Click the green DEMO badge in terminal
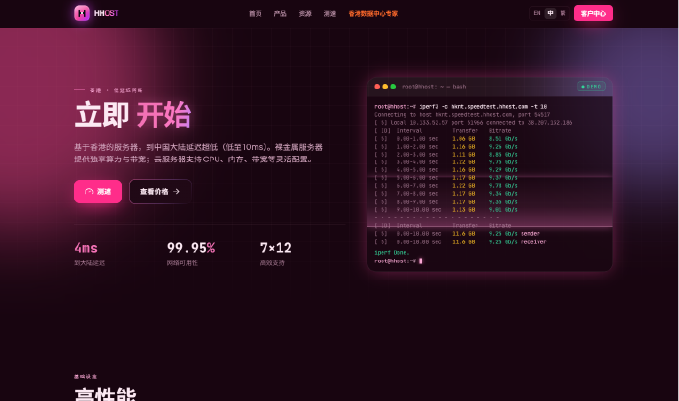Image resolution: width=679 pixels, height=401 pixels. [x=592, y=87]
